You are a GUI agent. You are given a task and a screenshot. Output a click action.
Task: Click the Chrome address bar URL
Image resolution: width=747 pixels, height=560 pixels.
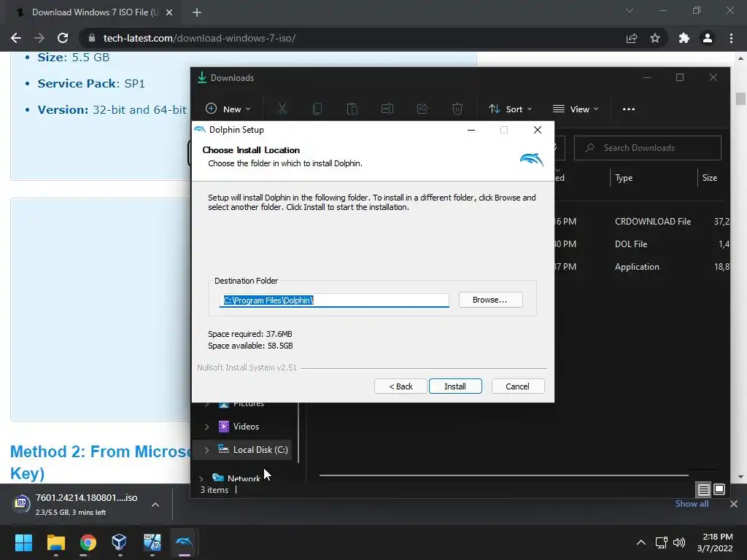coord(200,38)
